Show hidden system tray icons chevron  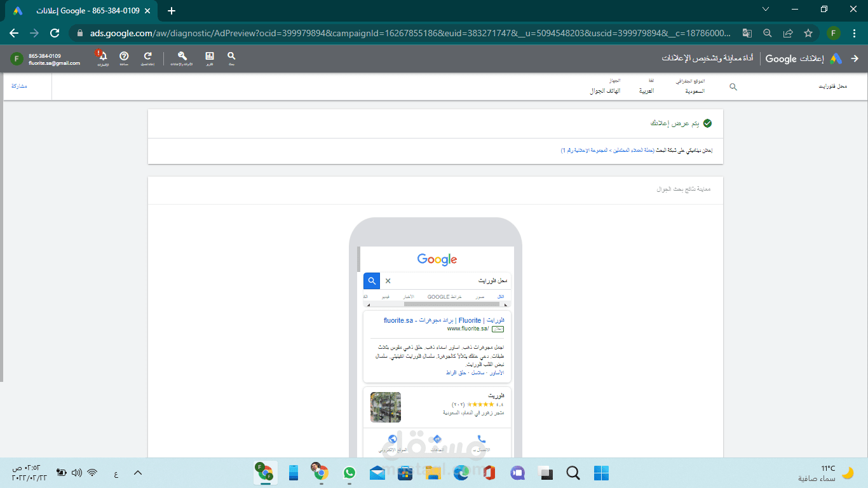pyautogui.click(x=137, y=473)
